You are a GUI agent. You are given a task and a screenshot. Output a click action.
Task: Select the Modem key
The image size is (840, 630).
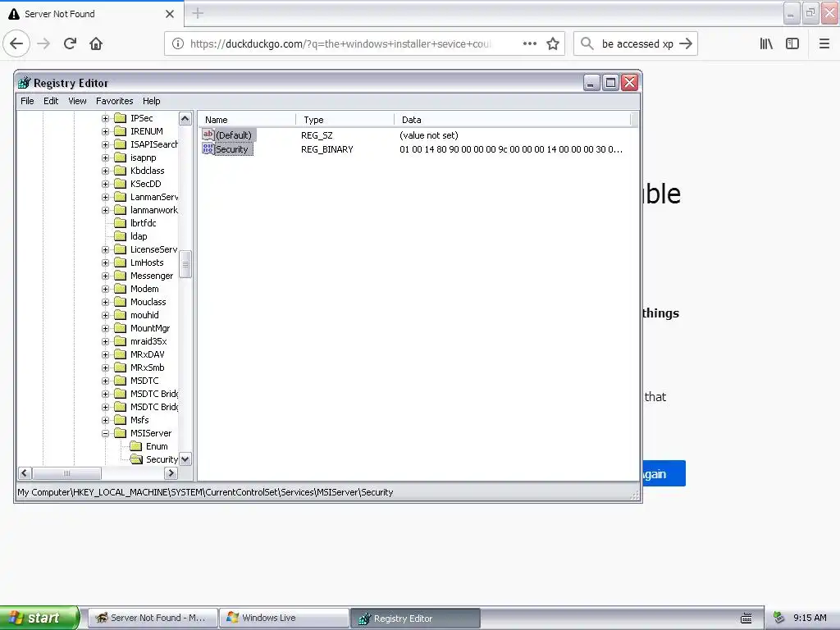coord(144,289)
